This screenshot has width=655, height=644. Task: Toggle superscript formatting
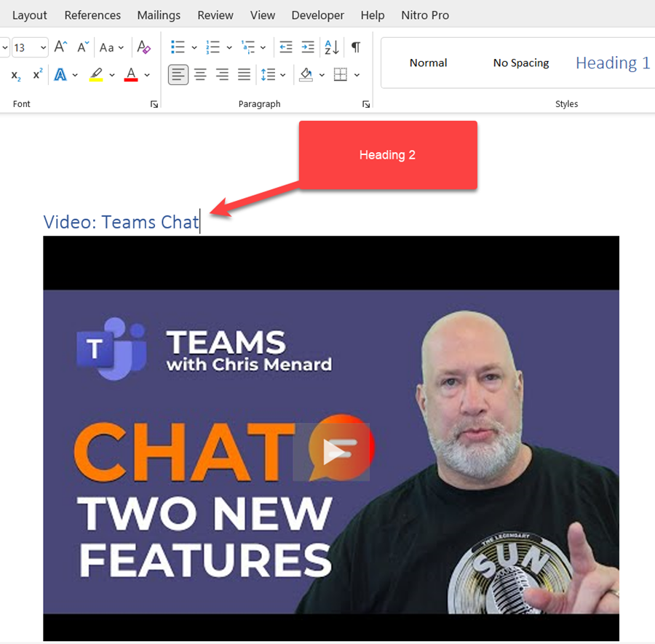click(37, 74)
